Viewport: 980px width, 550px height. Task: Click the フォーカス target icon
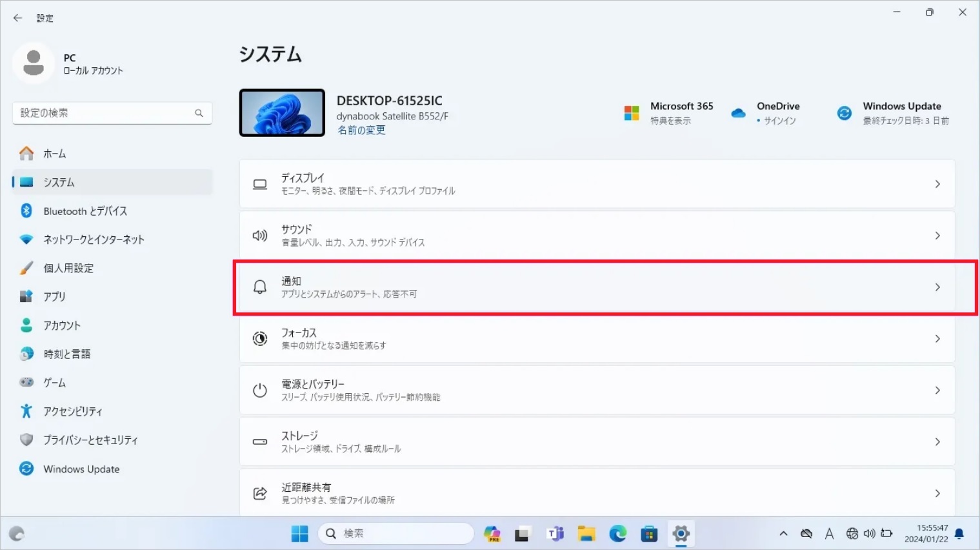(260, 338)
